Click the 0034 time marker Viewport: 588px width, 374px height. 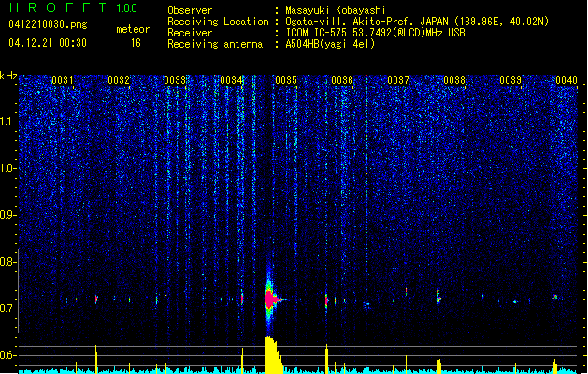[231, 80]
